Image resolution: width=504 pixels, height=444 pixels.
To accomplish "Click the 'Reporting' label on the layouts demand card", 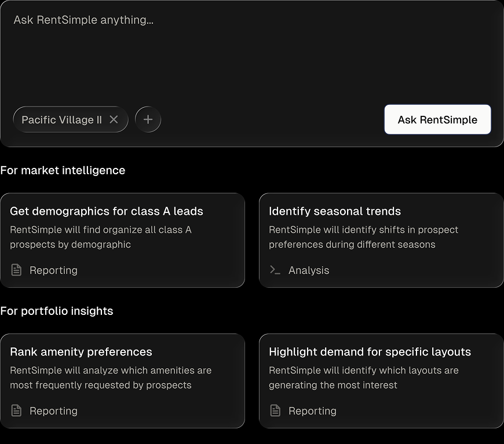I will point(312,411).
